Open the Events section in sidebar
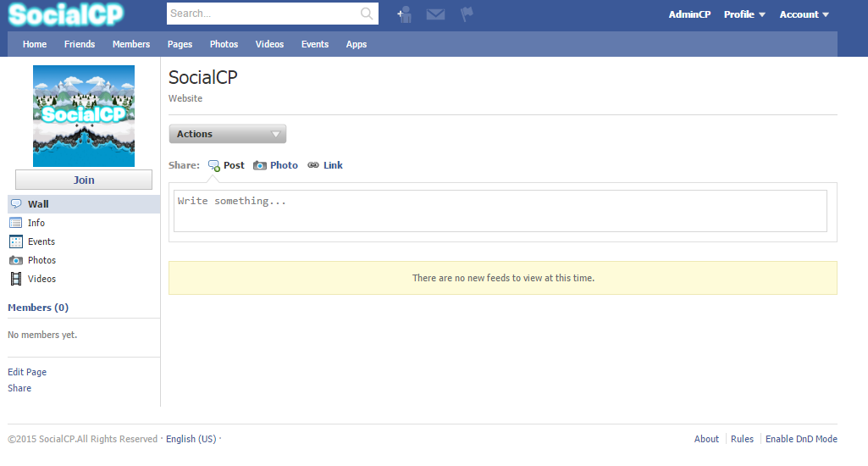Screen dimensions: 868x466 [x=41, y=241]
